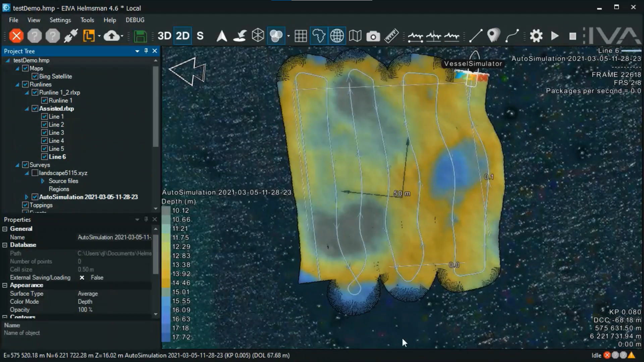Uncheck the Bing Satellite map layer
This screenshot has width=644, height=362.
click(x=35, y=76)
